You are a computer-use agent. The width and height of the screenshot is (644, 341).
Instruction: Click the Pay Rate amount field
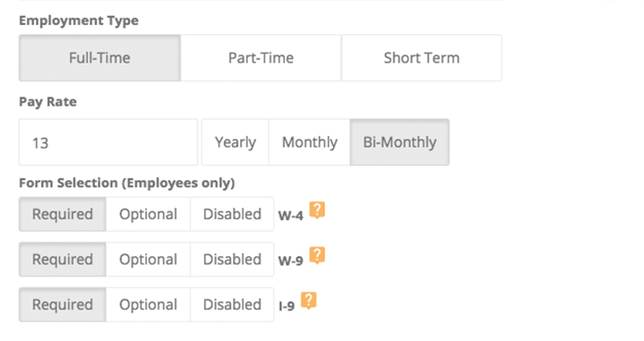click(x=108, y=142)
